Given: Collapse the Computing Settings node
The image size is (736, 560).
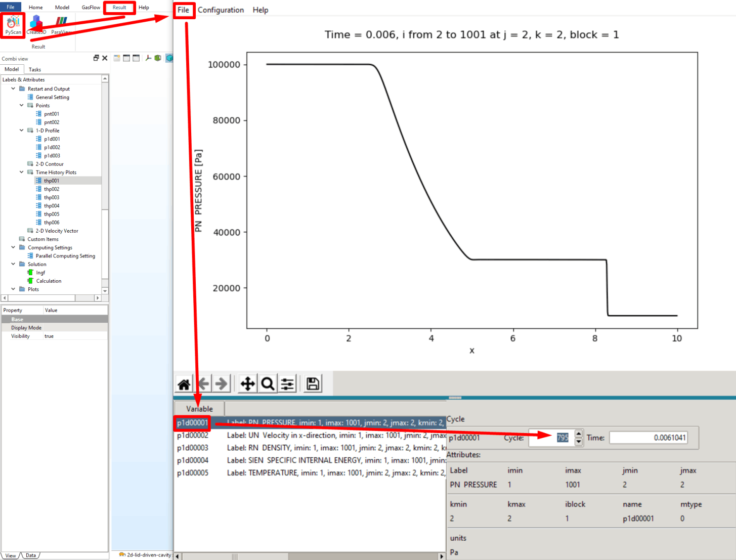Looking at the screenshot, I should pos(13,247).
